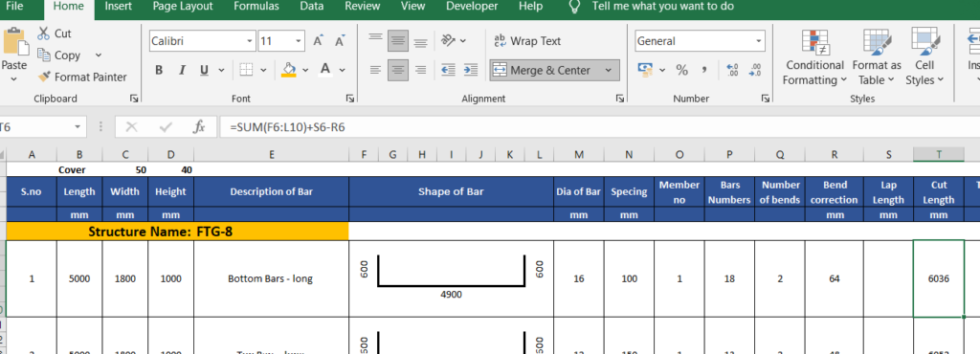Image resolution: width=980 pixels, height=354 pixels.
Task: Open Font group dialog launcher
Action: (350, 99)
